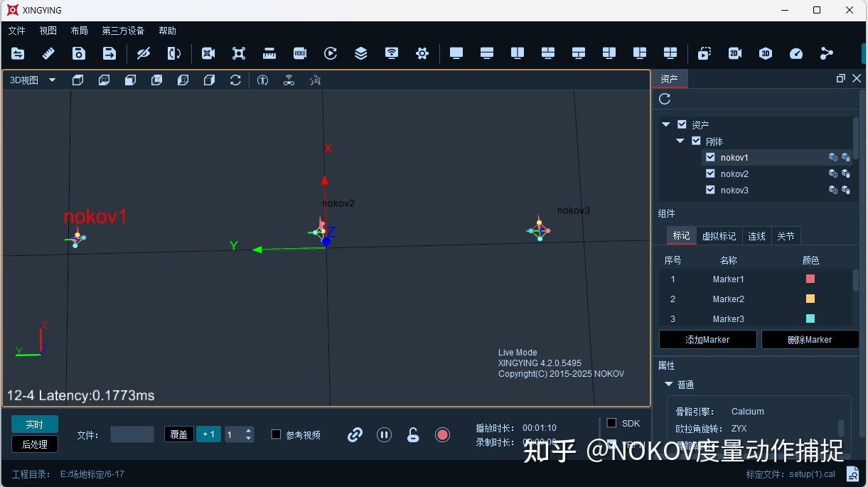The image size is (868, 487).
Task: Refresh the 3D viewport using the circular arrows icon
Action: tap(235, 80)
